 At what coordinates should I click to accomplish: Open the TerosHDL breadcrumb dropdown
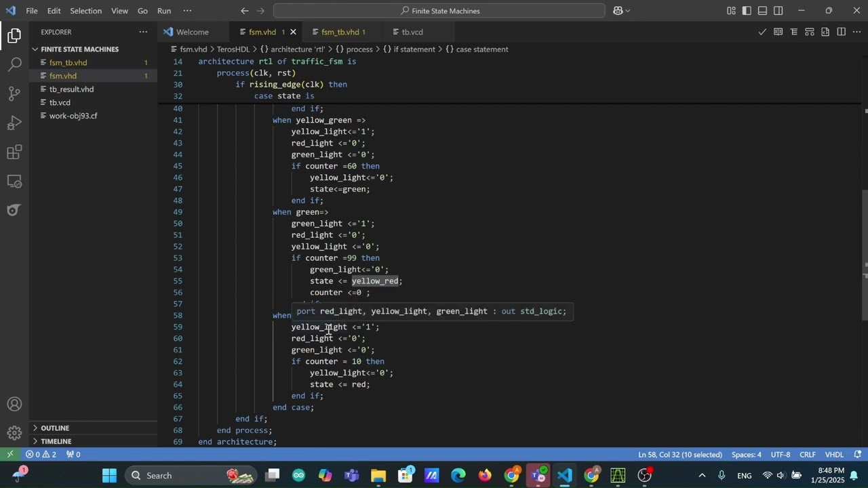pos(233,49)
